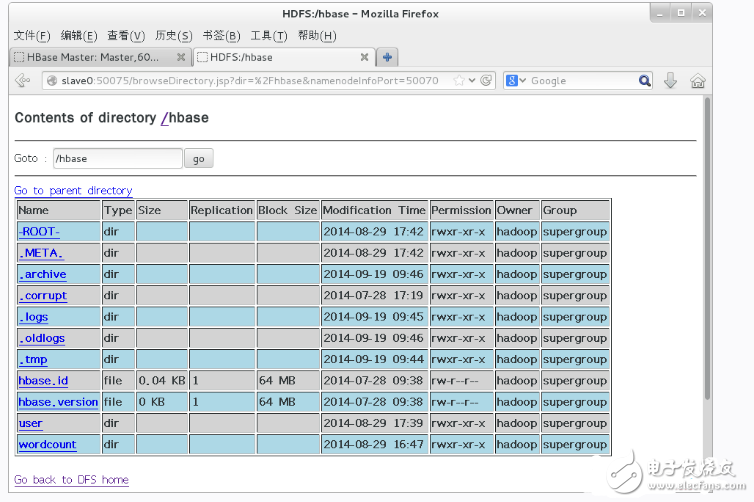The width and height of the screenshot is (754, 502).
Task: Open the 帮助(H) menu
Action: tap(317, 36)
